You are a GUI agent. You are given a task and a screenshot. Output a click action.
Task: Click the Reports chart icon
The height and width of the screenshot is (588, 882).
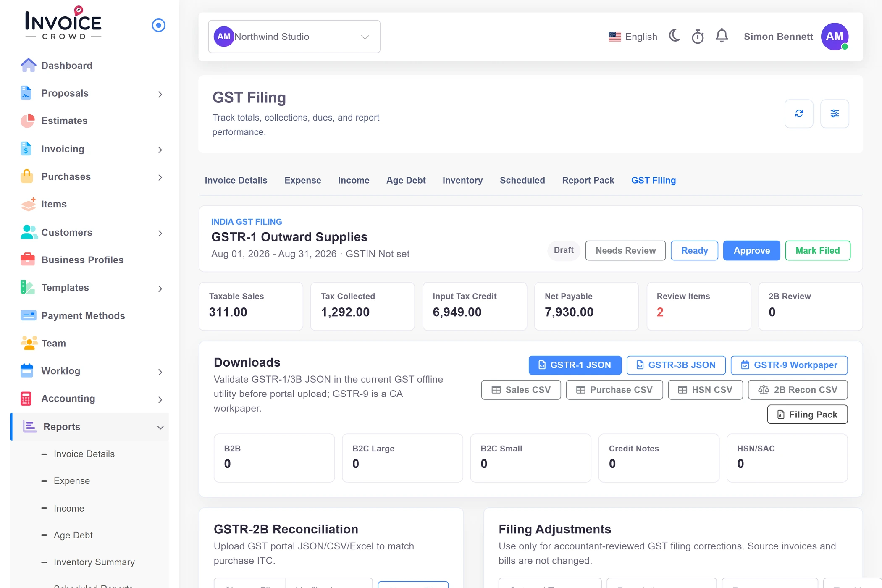click(x=29, y=427)
